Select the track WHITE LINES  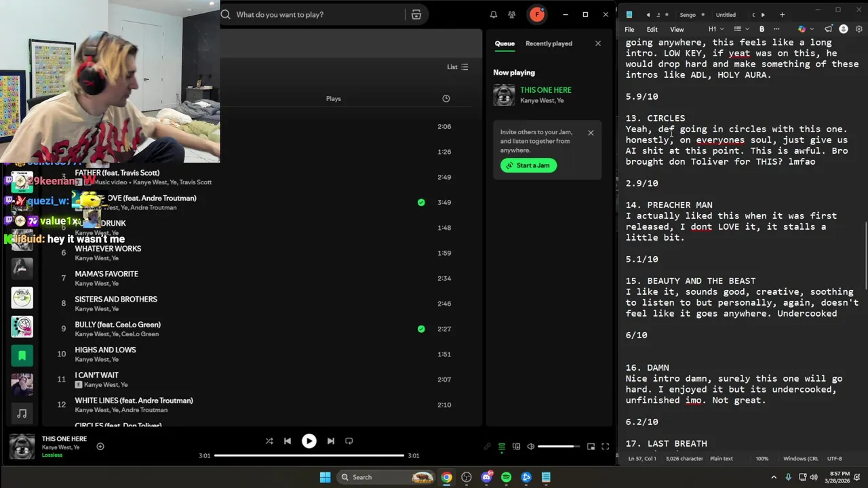pyautogui.click(x=134, y=401)
